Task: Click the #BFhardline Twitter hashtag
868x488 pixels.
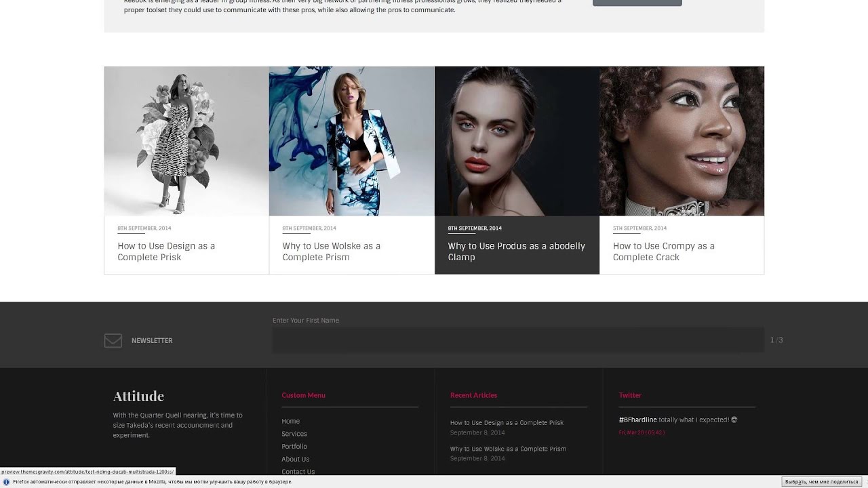Action: [x=638, y=420]
